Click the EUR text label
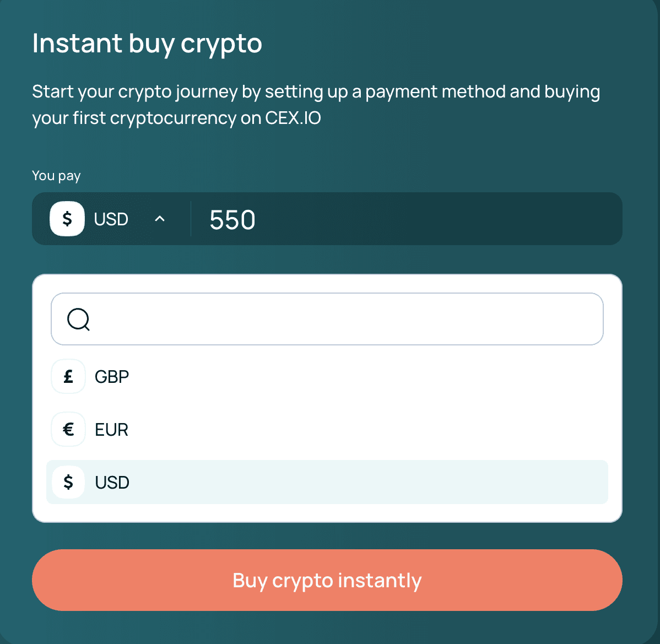 coord(111,430)
